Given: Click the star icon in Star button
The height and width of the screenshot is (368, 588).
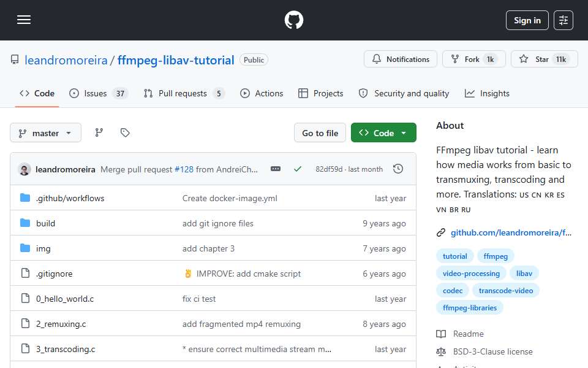Looking at the screenshot, I should pyautogui.click(x=524, y=59).
